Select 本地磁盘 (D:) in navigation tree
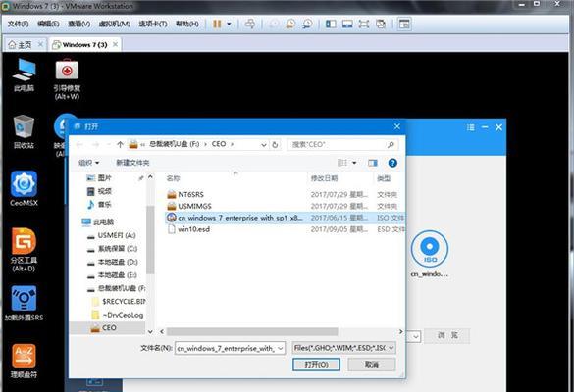 [x=118, y=262]
